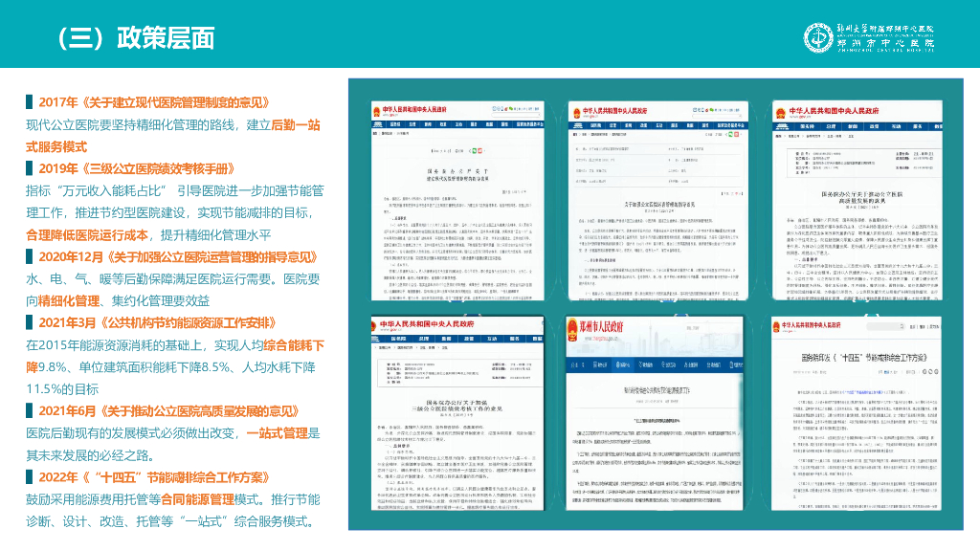This screenshot has height=551, width=980.
Task: Click the Zhengzhou municipal government emblem logo
Action: pos(572,330)
